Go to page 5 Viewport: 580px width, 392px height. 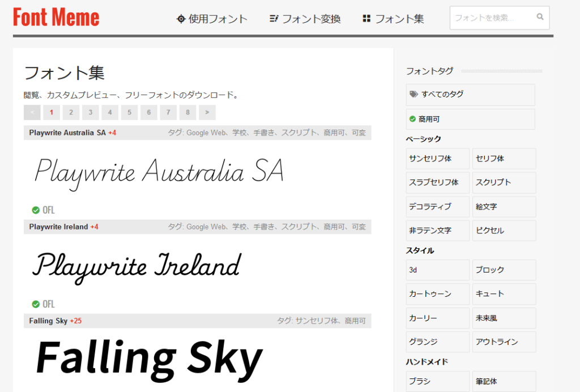[130, 112]
